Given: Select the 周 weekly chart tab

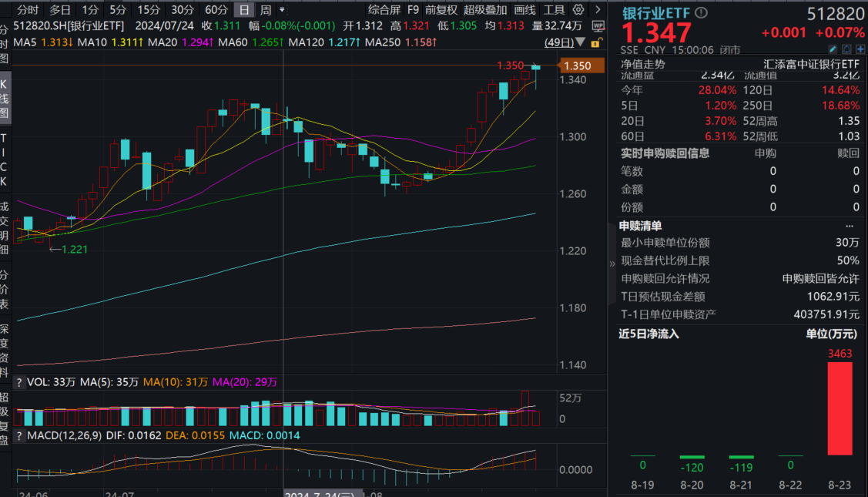Looking at the screenshot, I should coord(266,9).
